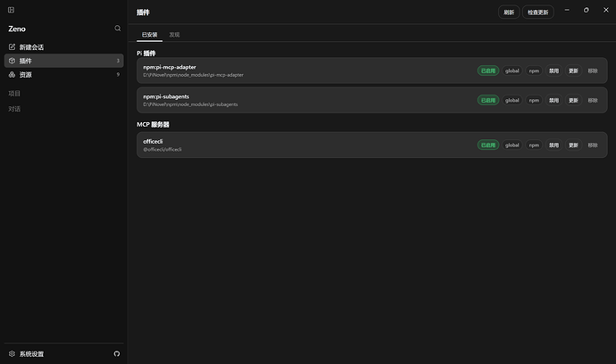Open the resources icon in the sidebar
Screen dimensions: 616x364
12,75
